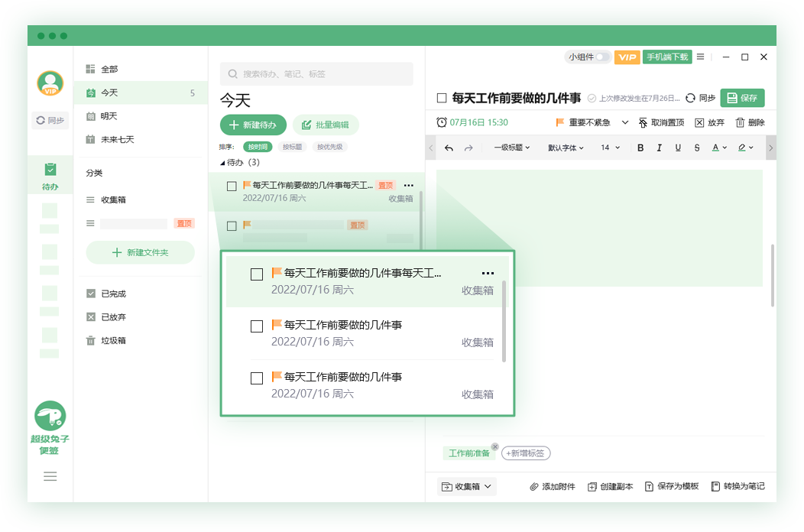Viewport: 804px width, 532px height.
Task: Click 创建副本 to duplicate the task
Action: 610,486
